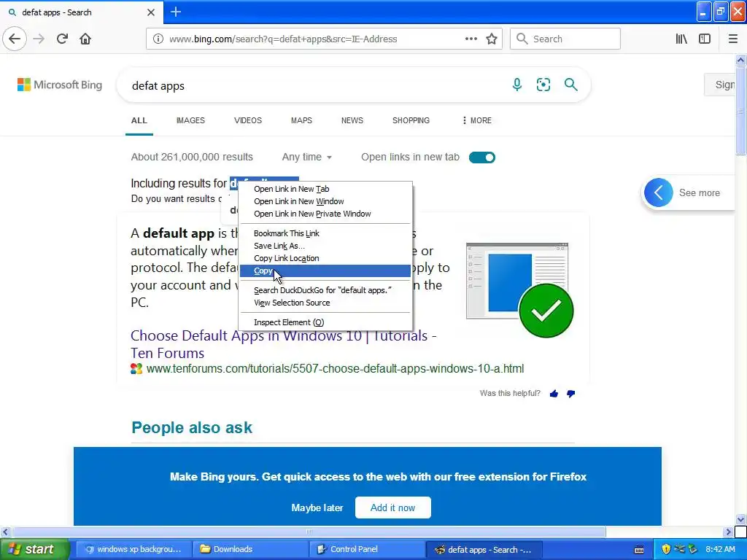Reload the page with the refresh icon

tap(62, 39)
